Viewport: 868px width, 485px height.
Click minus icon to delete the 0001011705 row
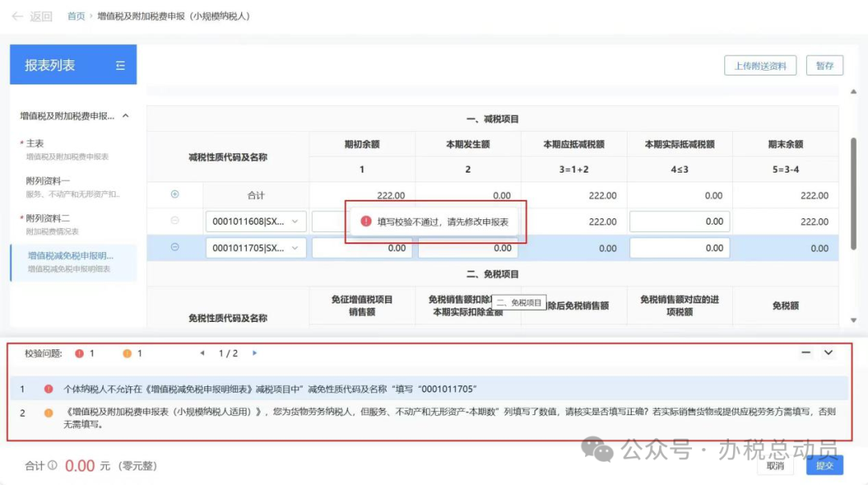[177, 247]
